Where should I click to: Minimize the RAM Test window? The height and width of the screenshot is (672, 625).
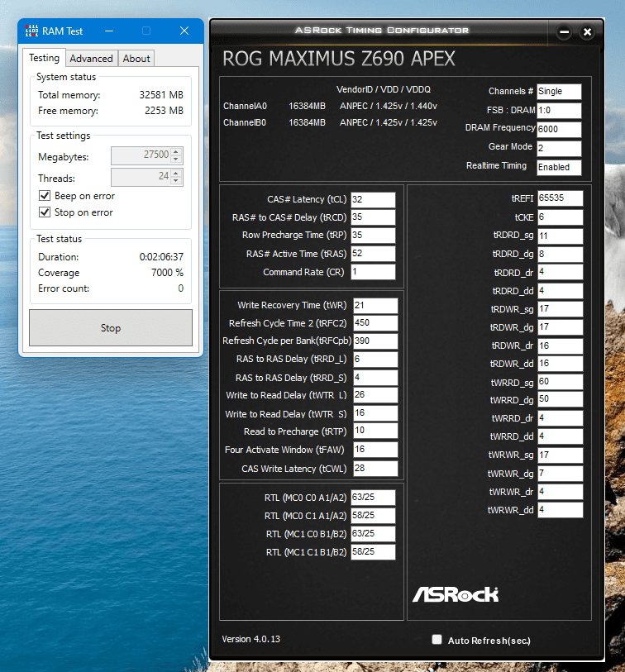click(109, 31)
